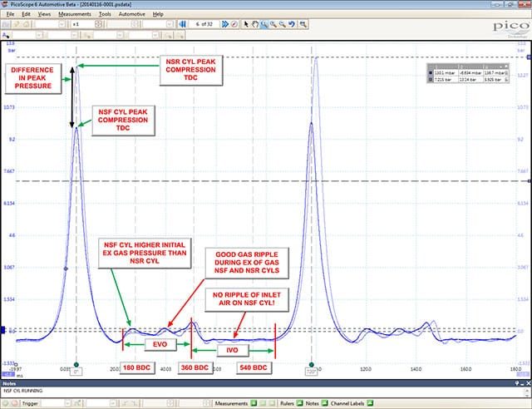This screenshot has height=409, width=532.
Task: Select the time ruler handle at 0°
Action: click(76, 365)
